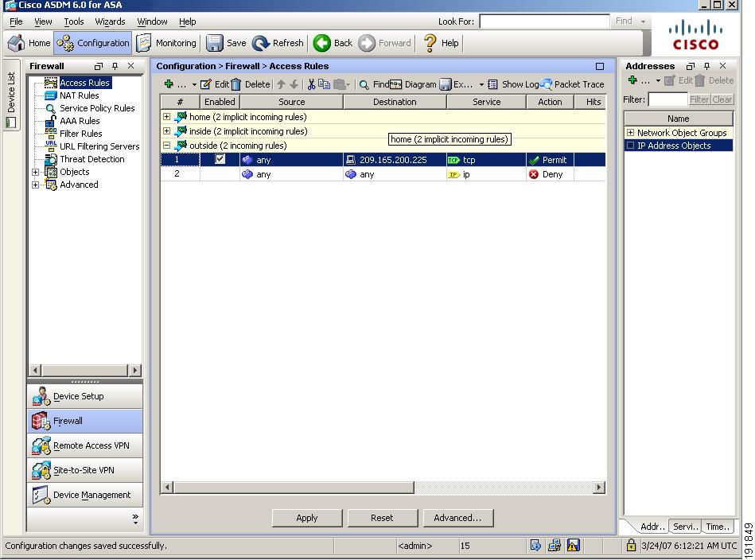The width and height of the screenshot is (755, 560).
Task: Click the lock icon in status bar
Action: pos(631,545)
